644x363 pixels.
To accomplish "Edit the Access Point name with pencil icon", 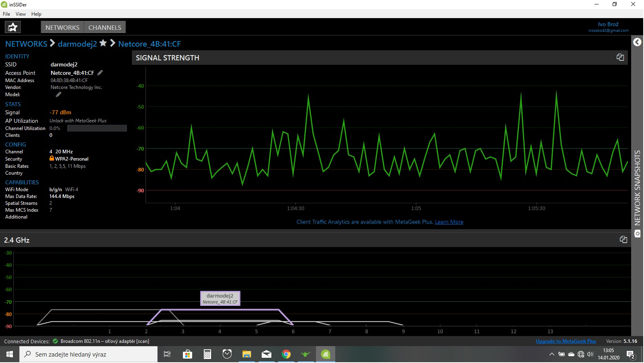I will (100, 73).
